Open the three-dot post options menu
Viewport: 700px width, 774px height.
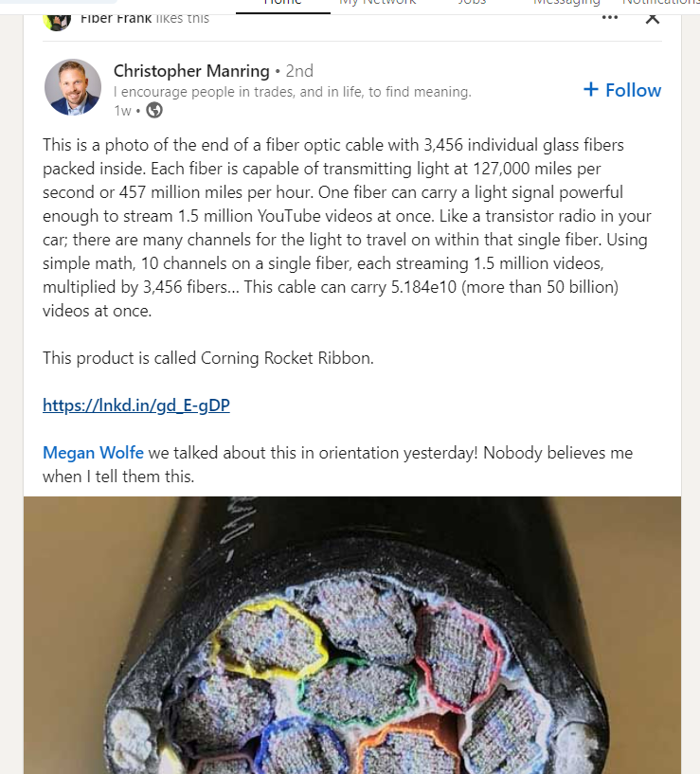tap(610, 17)
